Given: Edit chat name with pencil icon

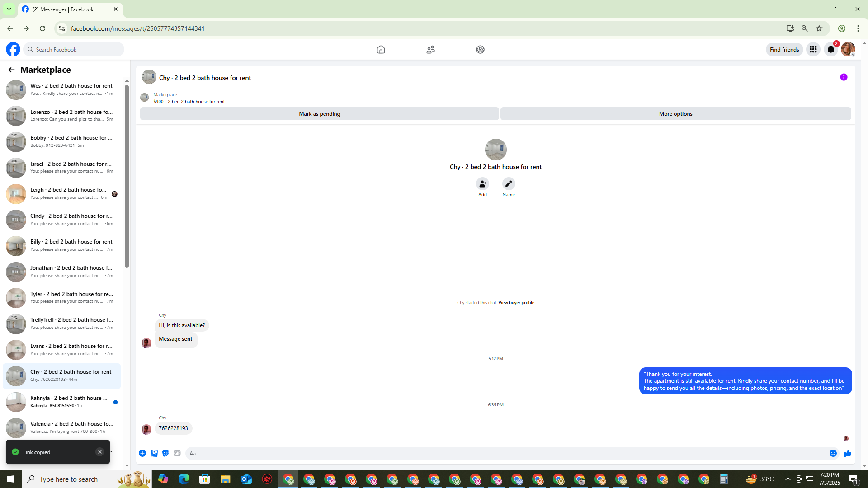Looking at the screenshot, I should point(509,184).
